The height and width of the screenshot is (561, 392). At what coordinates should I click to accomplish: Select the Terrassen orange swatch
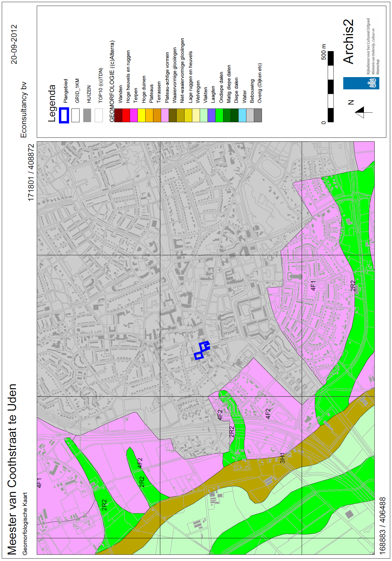click(x=157, y=115)
